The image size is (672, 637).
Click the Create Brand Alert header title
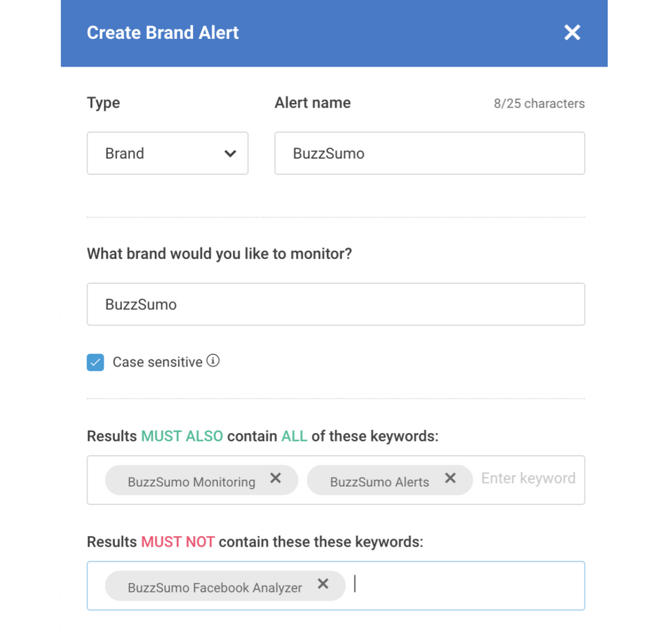point(163,33)
